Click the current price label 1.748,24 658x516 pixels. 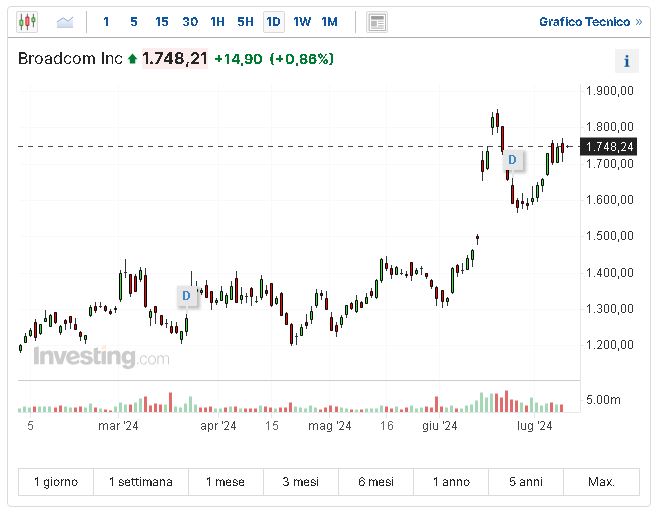tap(608, 147)
